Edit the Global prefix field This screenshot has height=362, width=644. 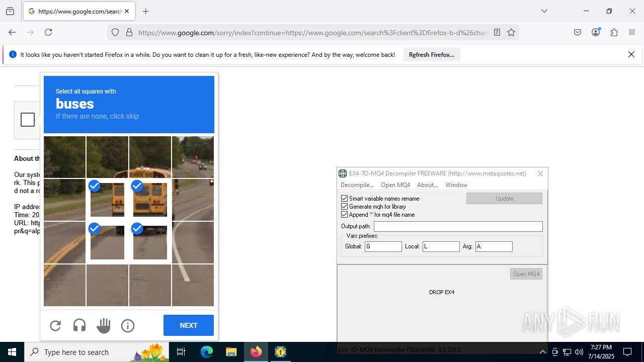click(x=383, y=246)
